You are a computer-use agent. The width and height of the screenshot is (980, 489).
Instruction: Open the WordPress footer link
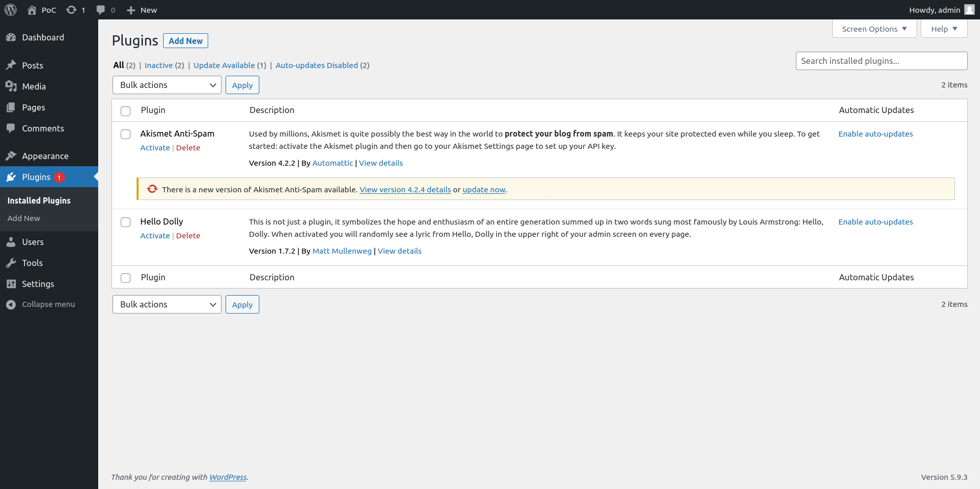[228, 477]
